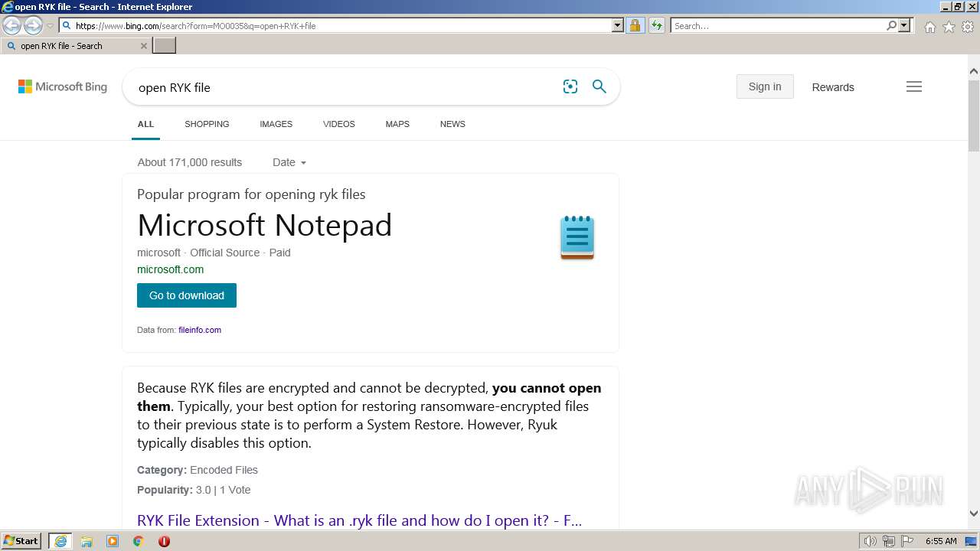
Task: Refresh the page with the refresh icon
Action: (656, 26)
